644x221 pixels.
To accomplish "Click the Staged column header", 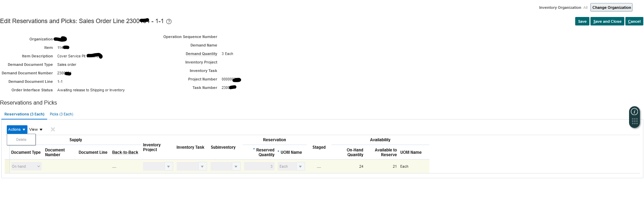I will 319,147.
